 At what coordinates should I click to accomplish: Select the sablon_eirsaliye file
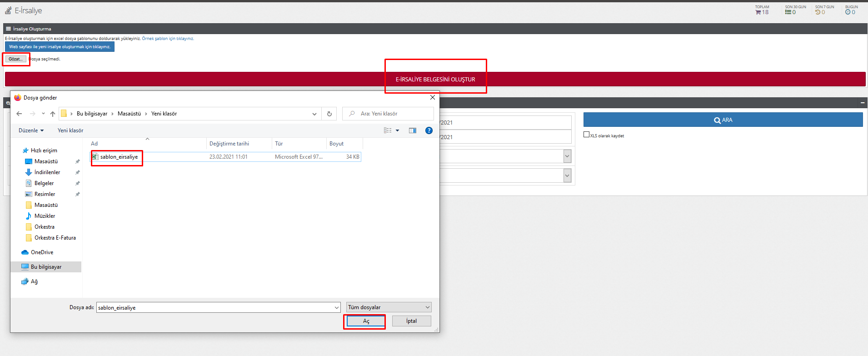point(119,157)
